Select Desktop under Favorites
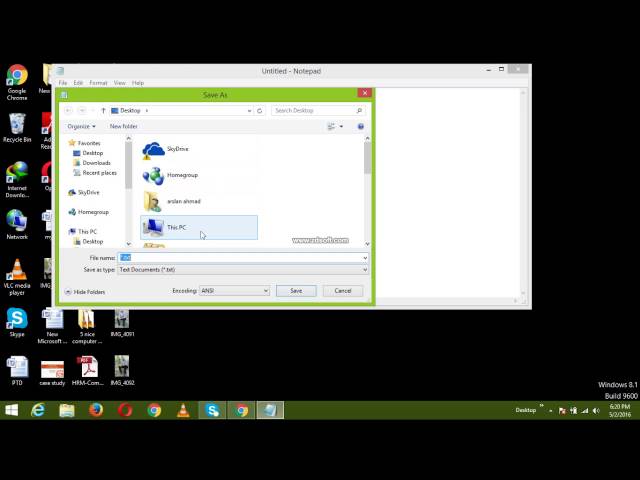This screenshot has height=480, width=640. [93, 153]
